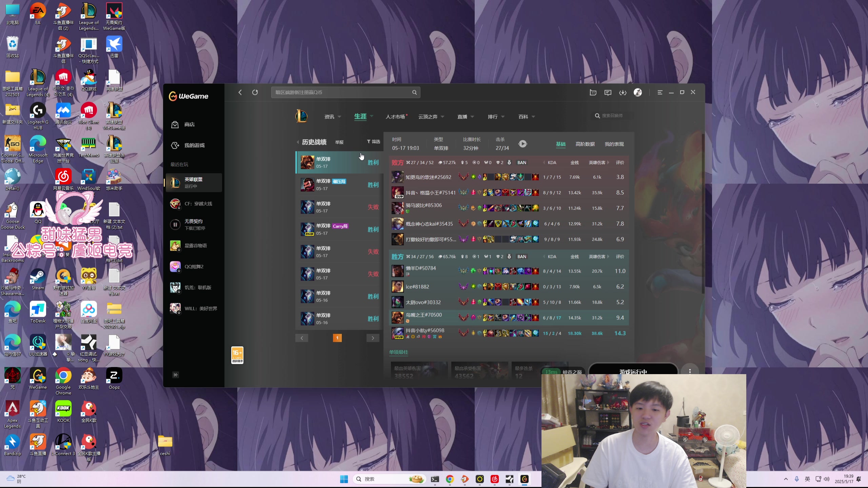Open Steam desktop shortcut
Screen dimensions: 868x488
38,279
